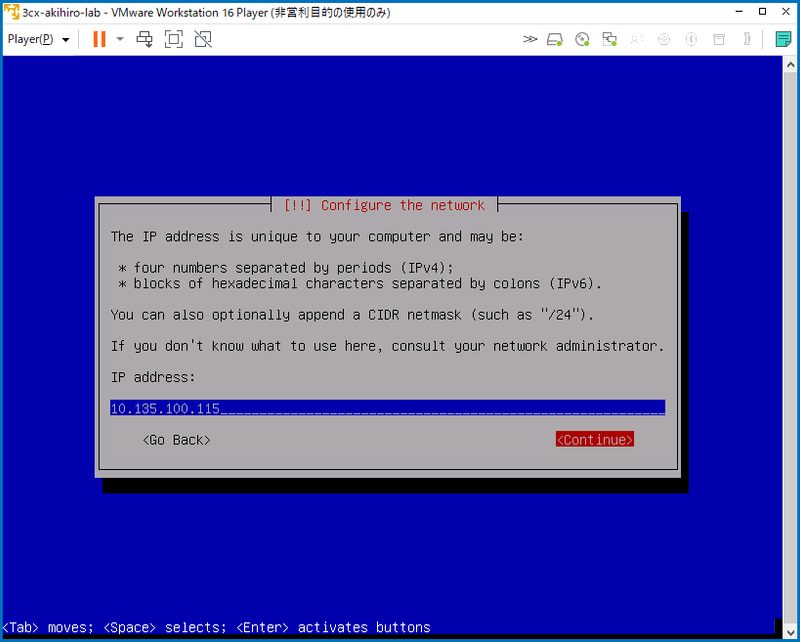Pause the virtual machine with the orange button
This screenshot has width=800, height=642.
point(99,39)
